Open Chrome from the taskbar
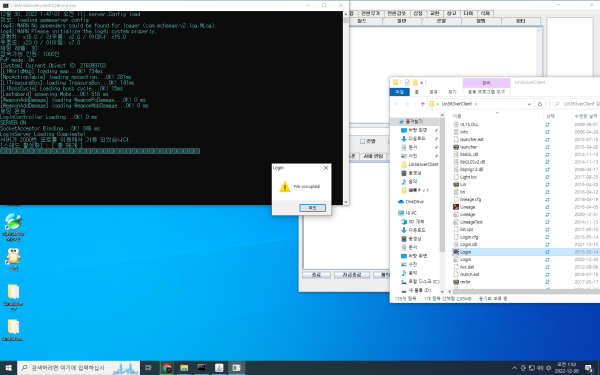600x375 pixels. (x=167, y=368)
